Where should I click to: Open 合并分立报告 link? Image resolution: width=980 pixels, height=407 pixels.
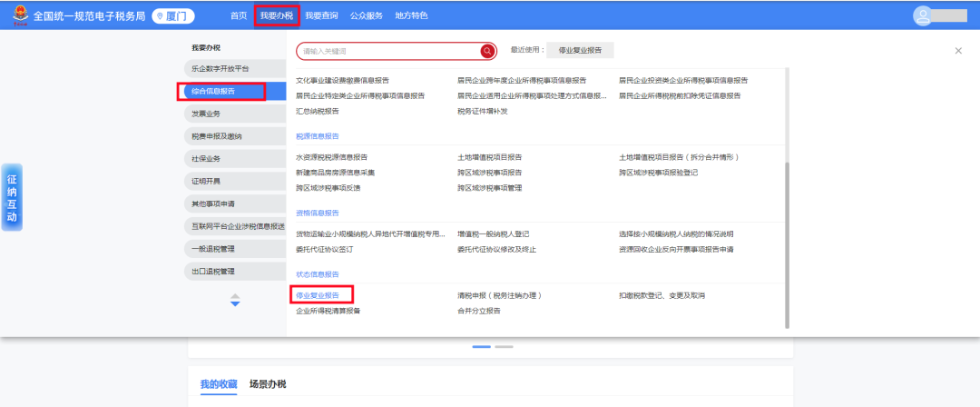[x=479, y=311]
